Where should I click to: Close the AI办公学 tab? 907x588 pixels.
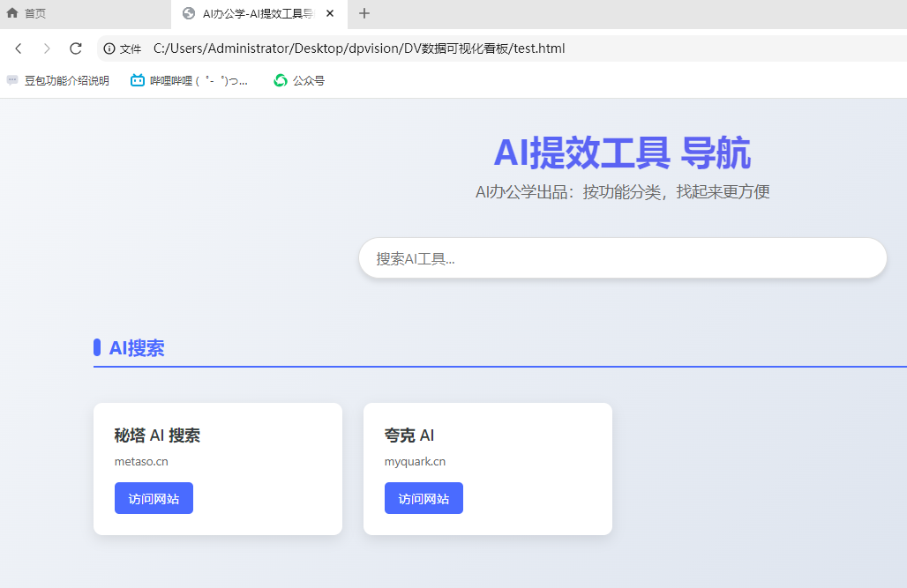(x=330, y=13)
